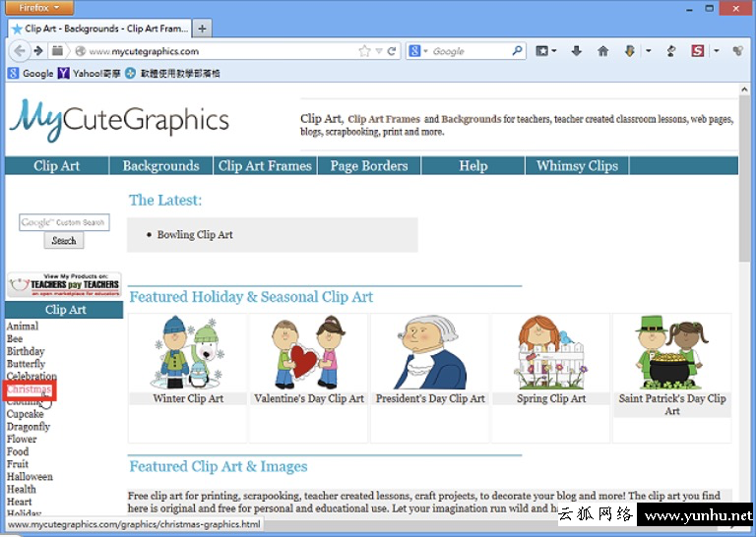This screenshot has height=537, width=756.
Task: Open the Backgrounds navigation menu
Action: click(x=161, y=165)
